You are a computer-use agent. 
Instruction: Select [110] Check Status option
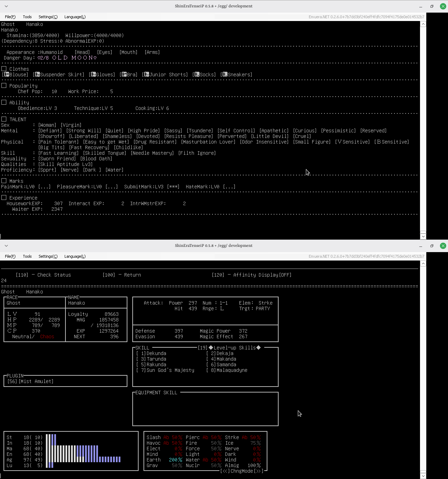43,275
